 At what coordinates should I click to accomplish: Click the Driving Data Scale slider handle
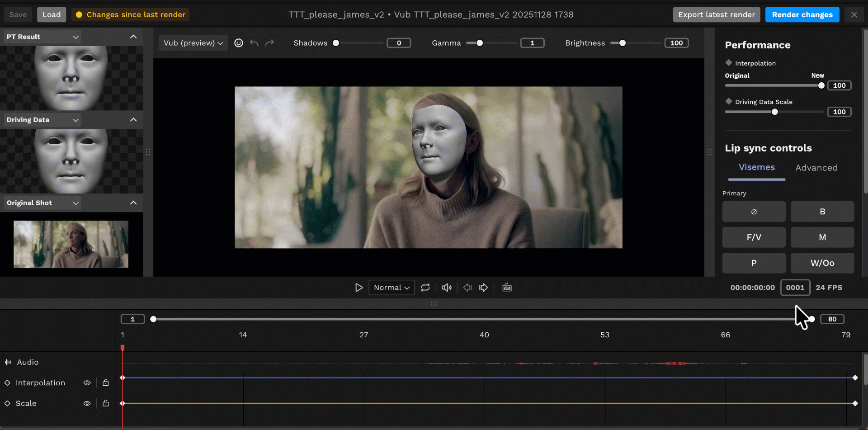point(774,112)
